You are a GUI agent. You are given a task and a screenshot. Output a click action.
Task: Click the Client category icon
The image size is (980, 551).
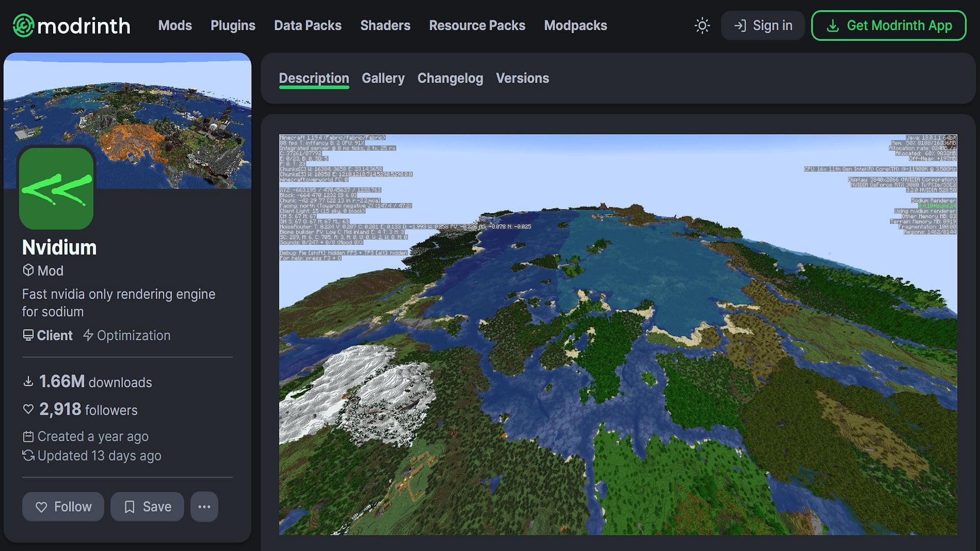(28, 334)
